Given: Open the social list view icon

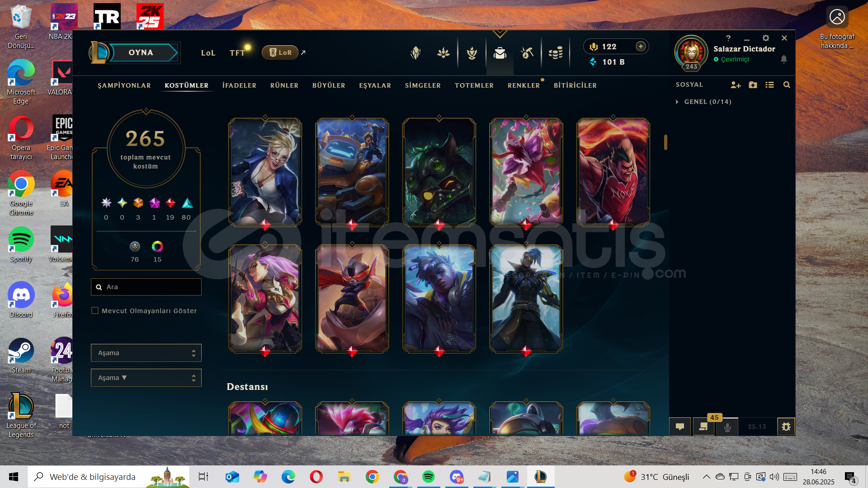Looking at the screenshot, I should [x=769, y=85].
